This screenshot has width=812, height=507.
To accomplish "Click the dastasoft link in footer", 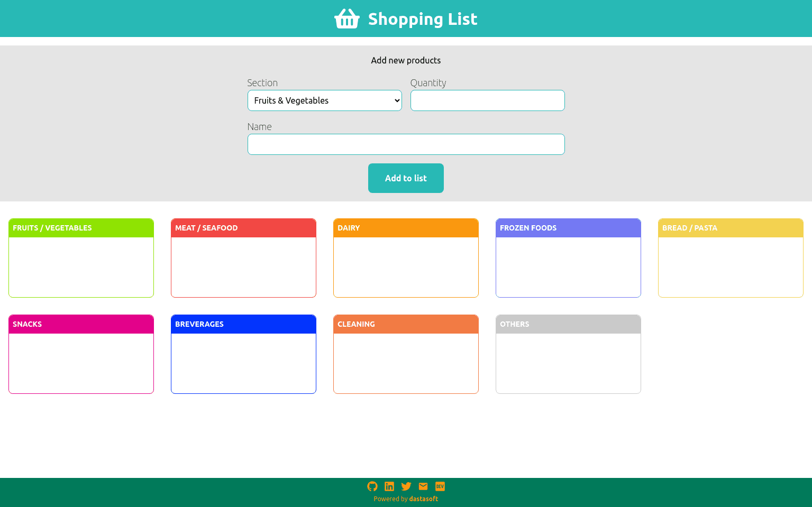I will tap(423, 499).
